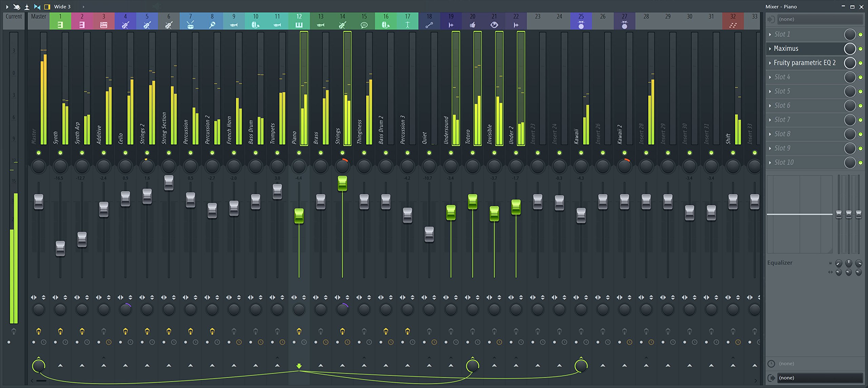Click the microphone icon on track 8
868x388 pixels.
pyautogui.click(x=212, y=25)
